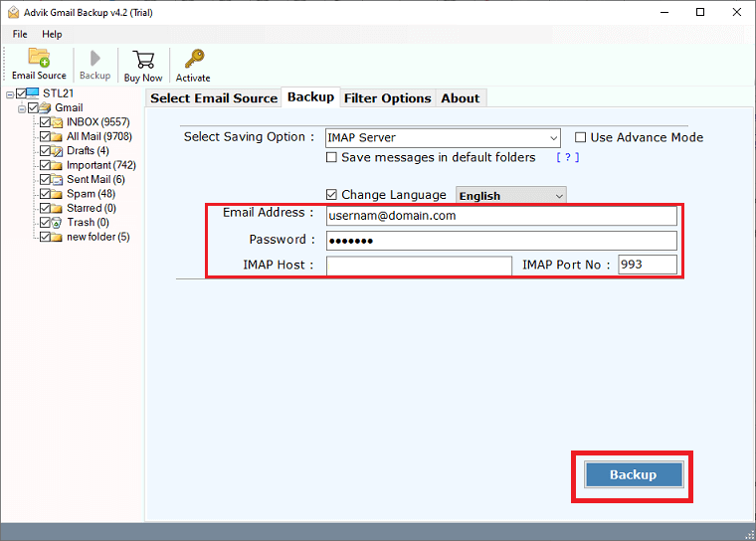
Task: Click the Important folder icon
Action: pyautogui.click(x=57, y=165)
